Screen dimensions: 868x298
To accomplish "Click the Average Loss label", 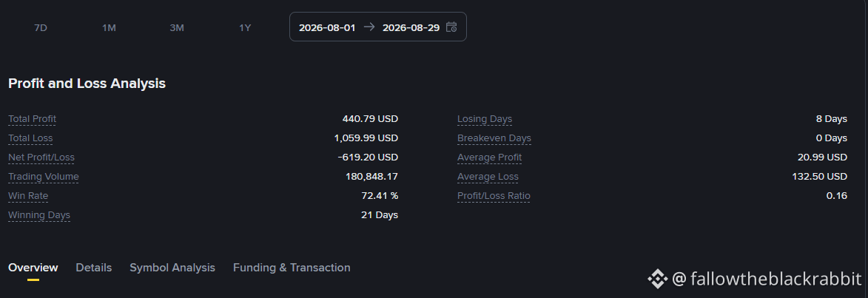I will (x=488, y=177).
